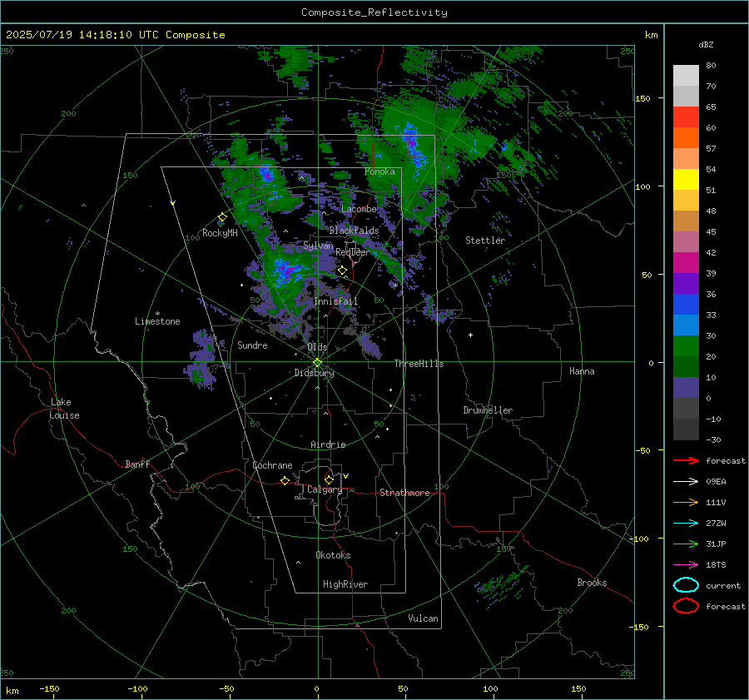Screen dimensions: 749x700
Task: Click the Innisfail map label
Action: click(x=336, y=301)
